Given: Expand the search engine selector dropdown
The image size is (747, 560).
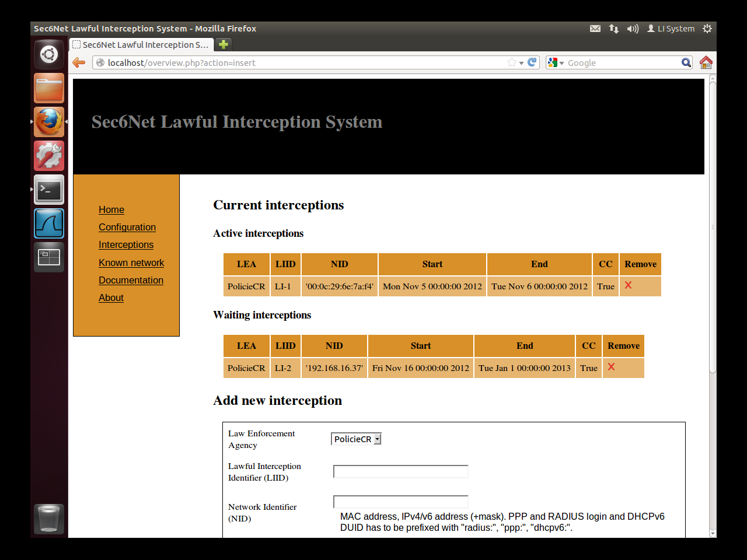Looking at the screenshot, I should [556, 63].
